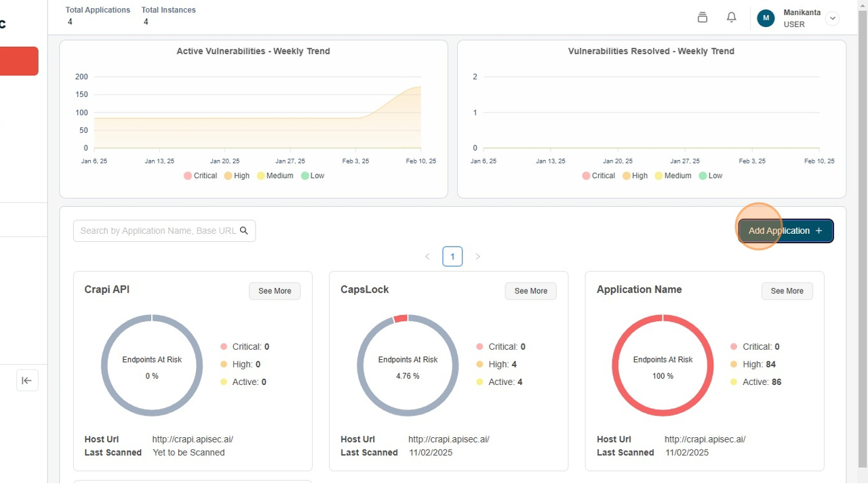The height and width of the screenshot is (488, 868).
Task: Click the Add Application button
Action: 785,230
